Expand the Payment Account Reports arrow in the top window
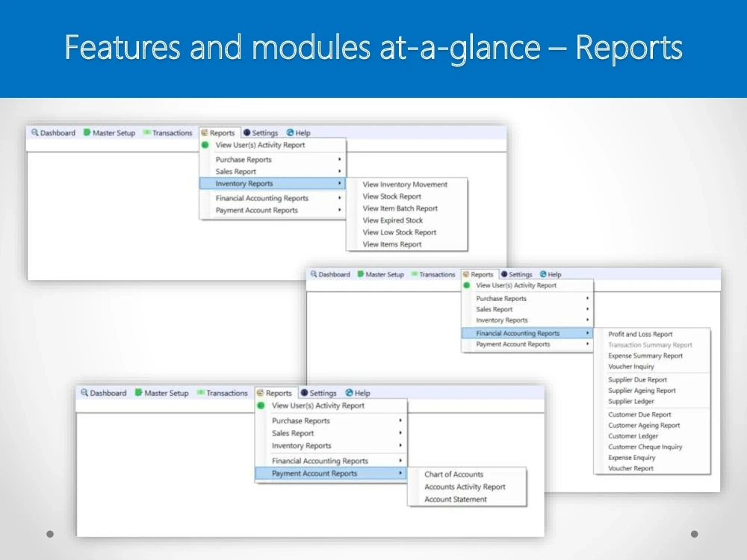 pos(340,210)
